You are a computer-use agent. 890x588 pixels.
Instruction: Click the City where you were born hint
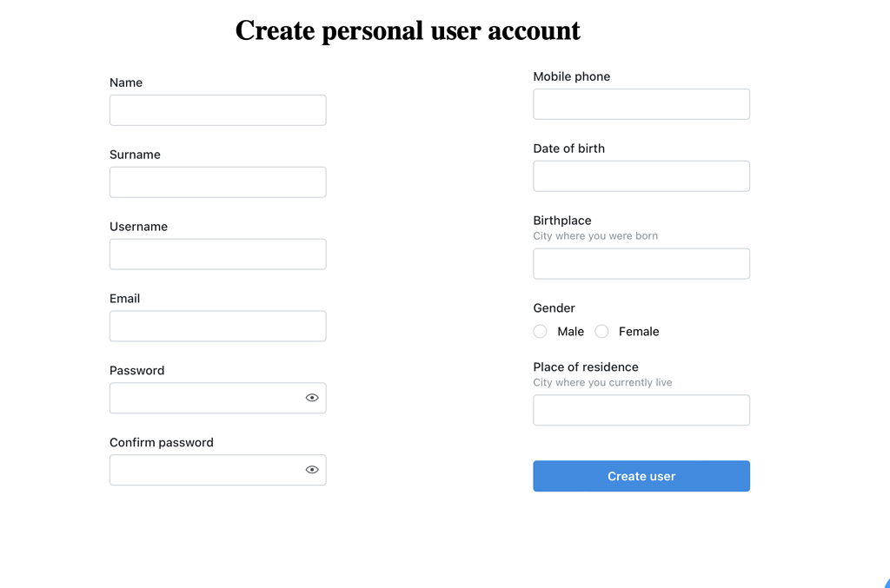coord(595,235)
